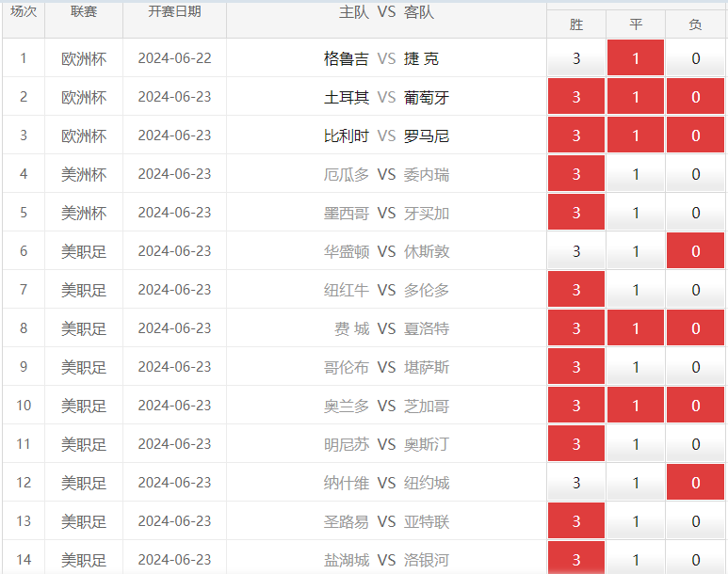The width and height of the screenshot is (728, 574).
Task: Deselect loss (0) for 土耳其 VS 葡萄牙
Action: click(695, 97)
